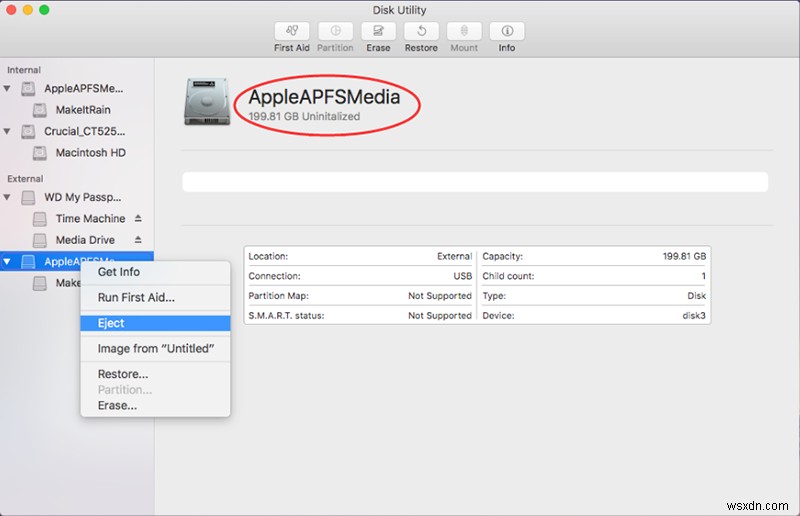Collapse the WD My Passp... disclosure triangle
The width and height of the screenshot is (800, 516).
click(7, 198)
